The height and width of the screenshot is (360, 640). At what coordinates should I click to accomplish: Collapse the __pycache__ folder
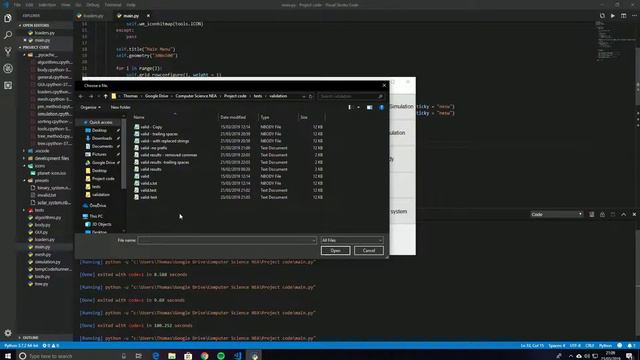pyautogui.click(x=46, y=55)
